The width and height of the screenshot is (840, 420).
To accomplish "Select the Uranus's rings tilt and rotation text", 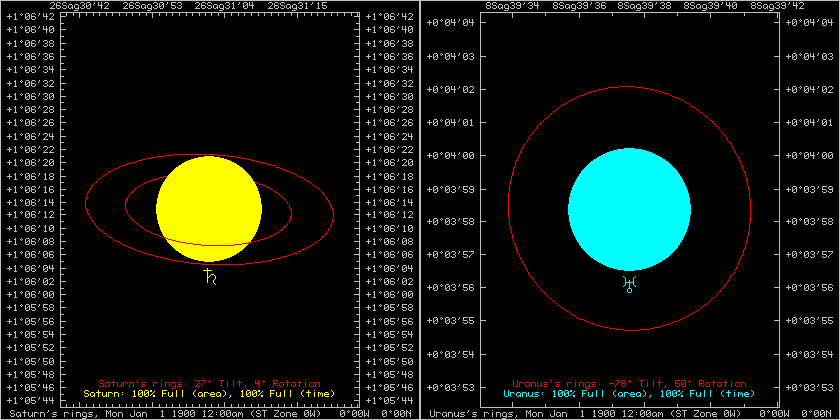I will (x=630, y=383).
